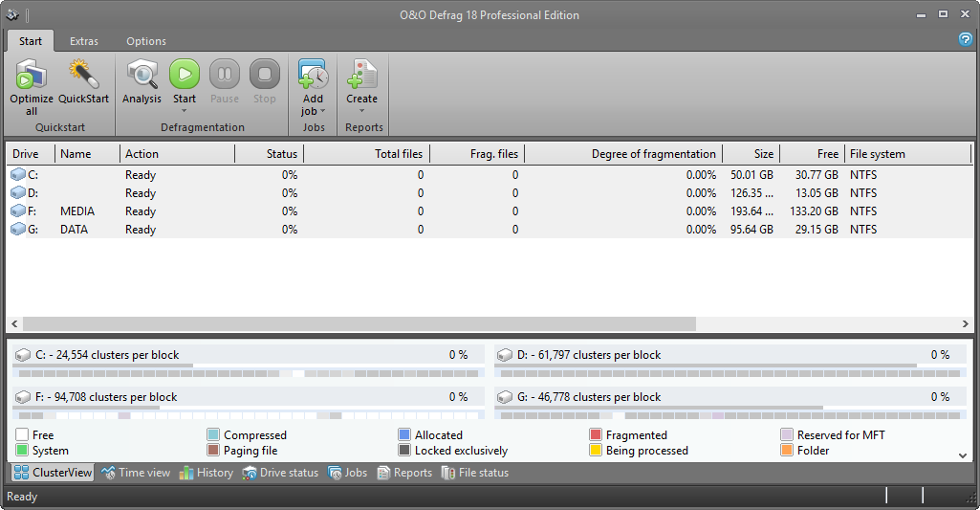
Task: Select the D: drive icon in the list
Action: tap(18, 192)
